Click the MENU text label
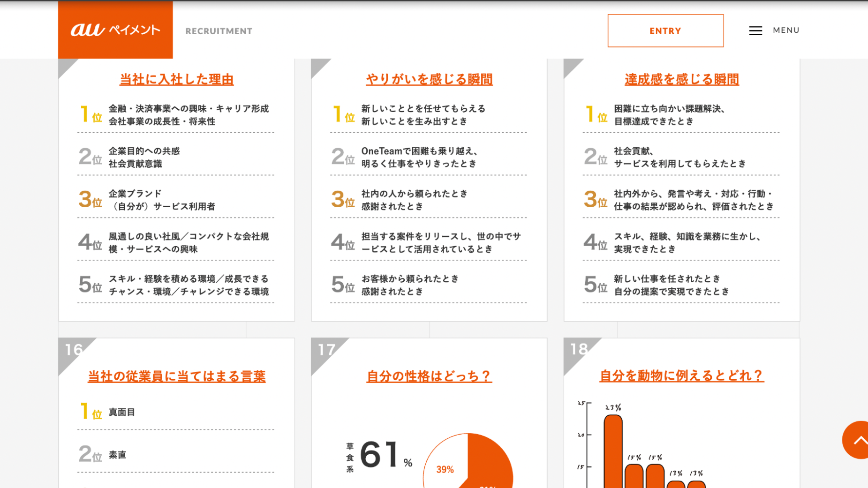This screenshot has width=868, height=488. pos(786,30)
